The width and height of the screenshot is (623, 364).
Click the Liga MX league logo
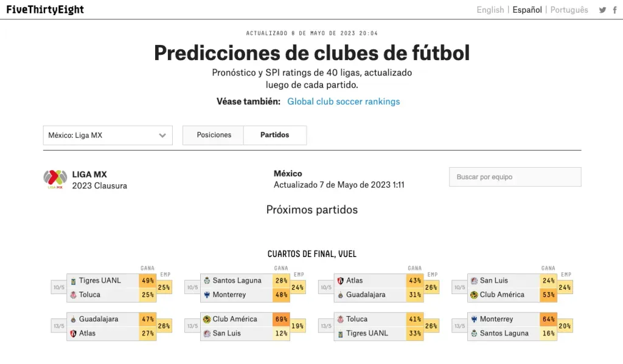point(55,179)
